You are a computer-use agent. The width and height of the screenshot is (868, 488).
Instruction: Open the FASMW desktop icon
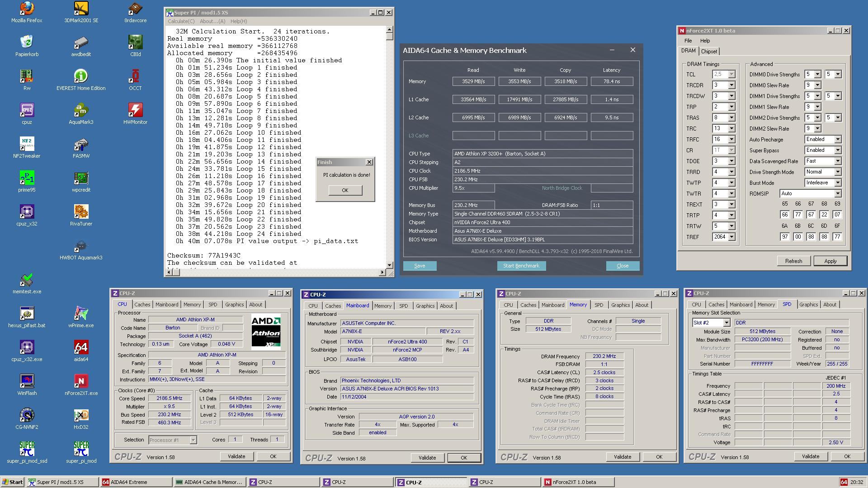click(81, 148)
